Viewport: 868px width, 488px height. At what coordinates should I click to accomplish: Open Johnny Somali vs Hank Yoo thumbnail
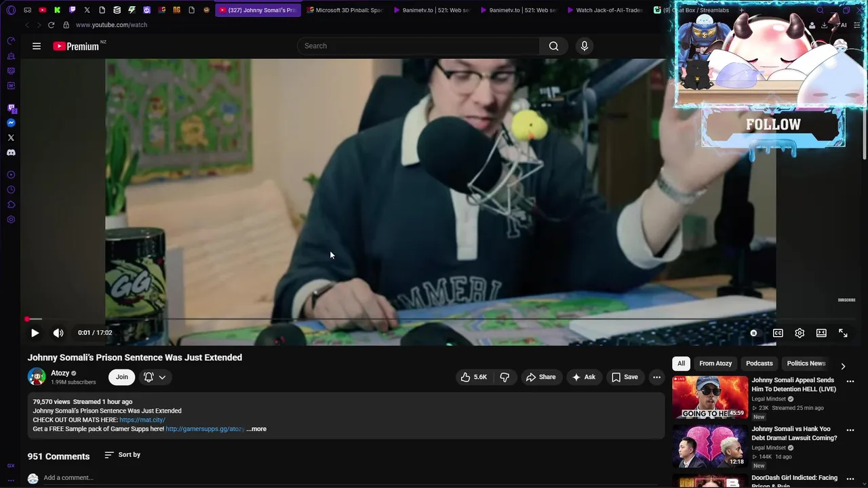[710, 446]
